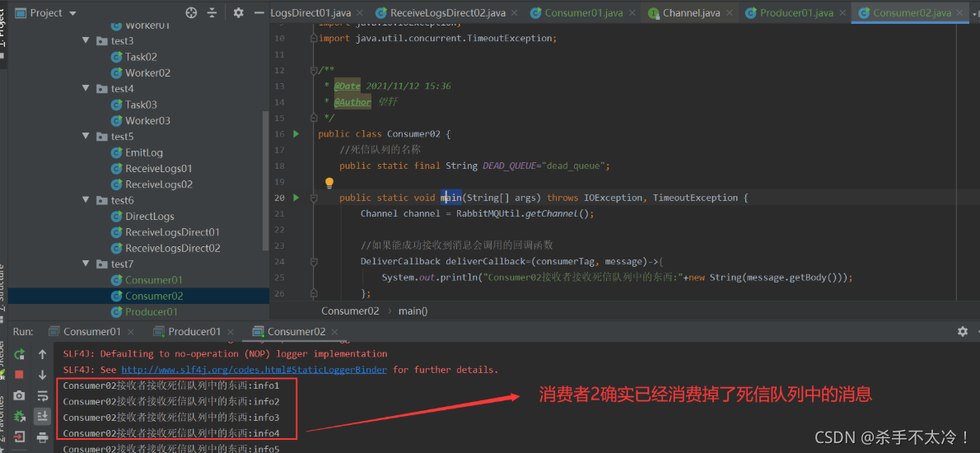Screen dimensions: 980x453
Task: Click the yellow light bulb intention icon
Action: [x=329, y=183]
